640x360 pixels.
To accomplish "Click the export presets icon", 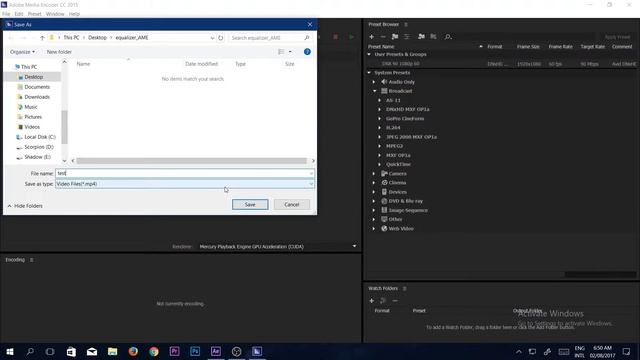I will [x=433, y=37].
